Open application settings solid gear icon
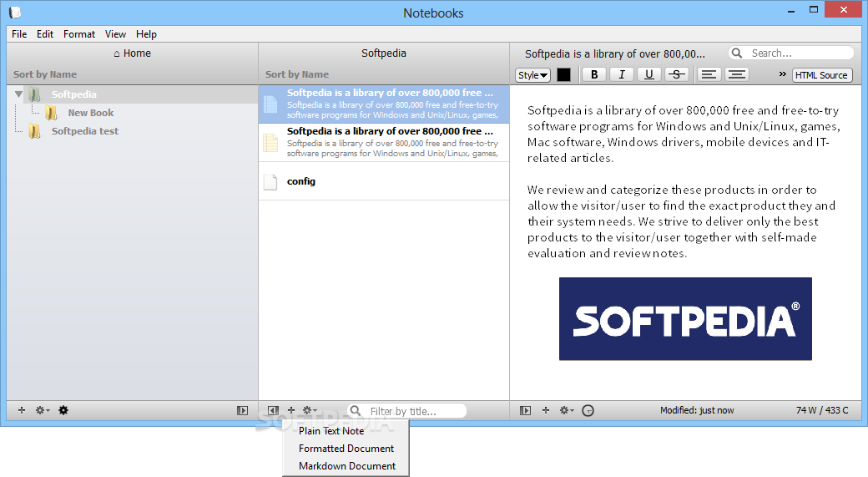The width and height of the screenshot is (868, 477). click(63, 410)
